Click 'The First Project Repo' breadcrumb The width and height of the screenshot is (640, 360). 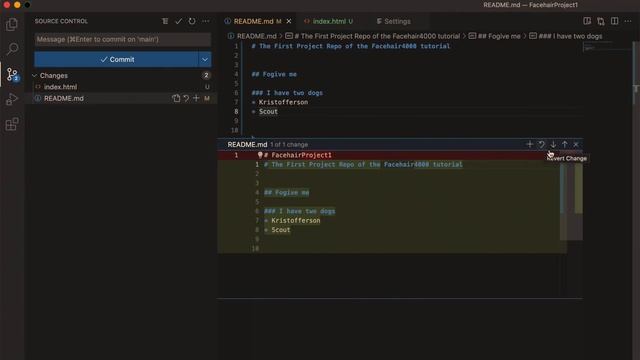tap(377, 36)
